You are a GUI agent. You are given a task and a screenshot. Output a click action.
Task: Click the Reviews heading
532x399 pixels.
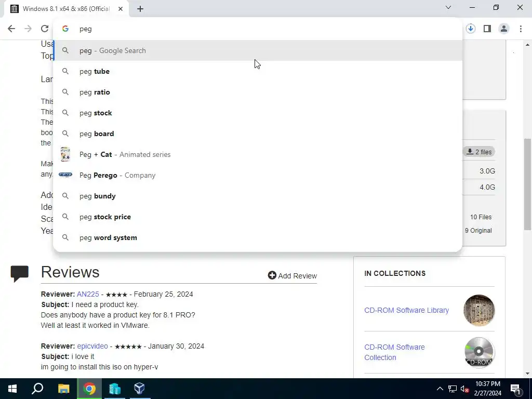[x=70, y=272]
